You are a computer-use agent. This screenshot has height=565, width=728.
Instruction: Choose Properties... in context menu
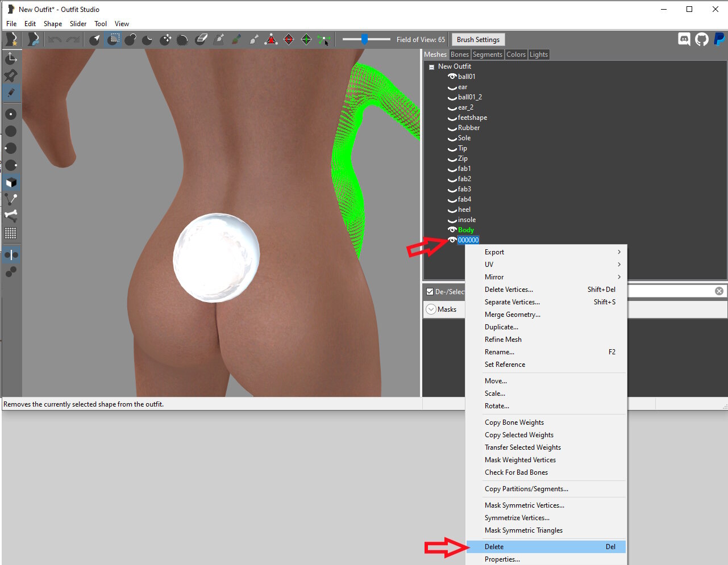(546, 559)
